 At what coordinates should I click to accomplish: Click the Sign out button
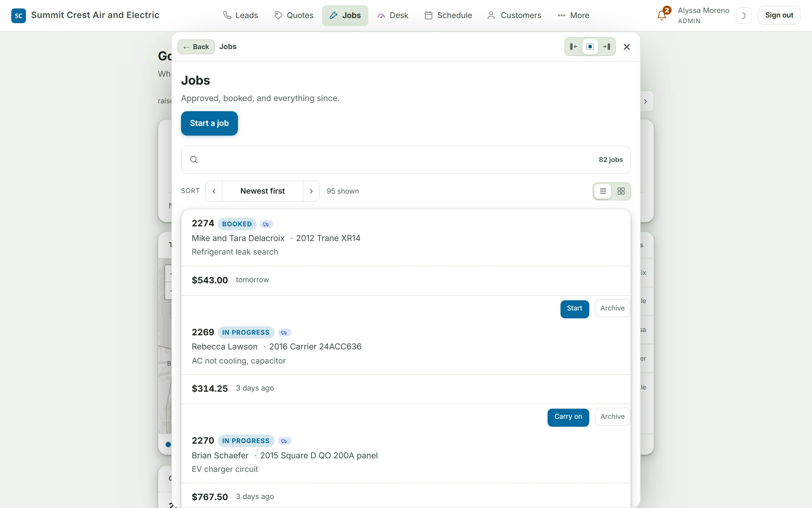[779, 16]
